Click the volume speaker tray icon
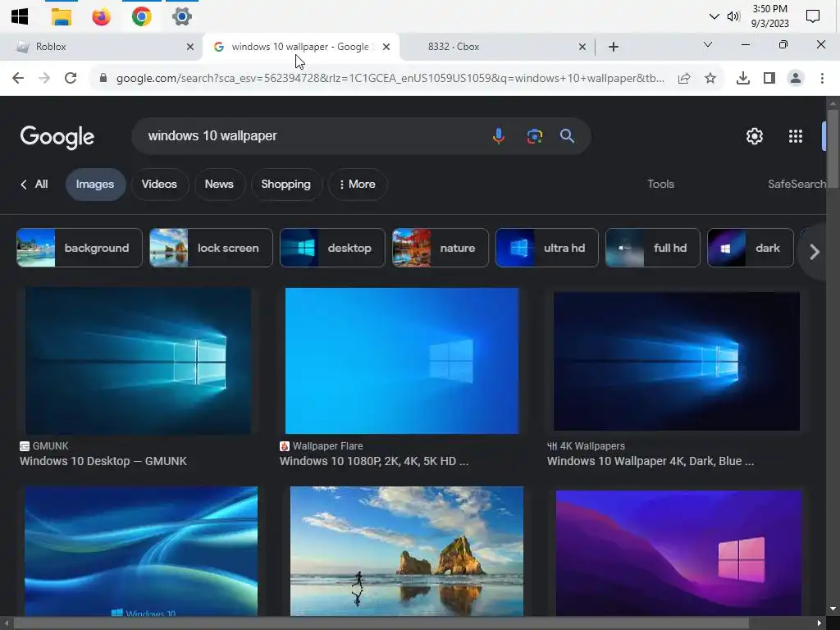This screenshot has width=840, height=630. click(733, 16)
